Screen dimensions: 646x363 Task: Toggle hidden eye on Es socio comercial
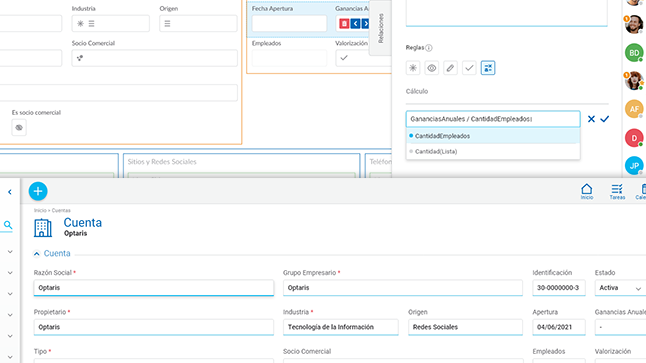point(19,128)
